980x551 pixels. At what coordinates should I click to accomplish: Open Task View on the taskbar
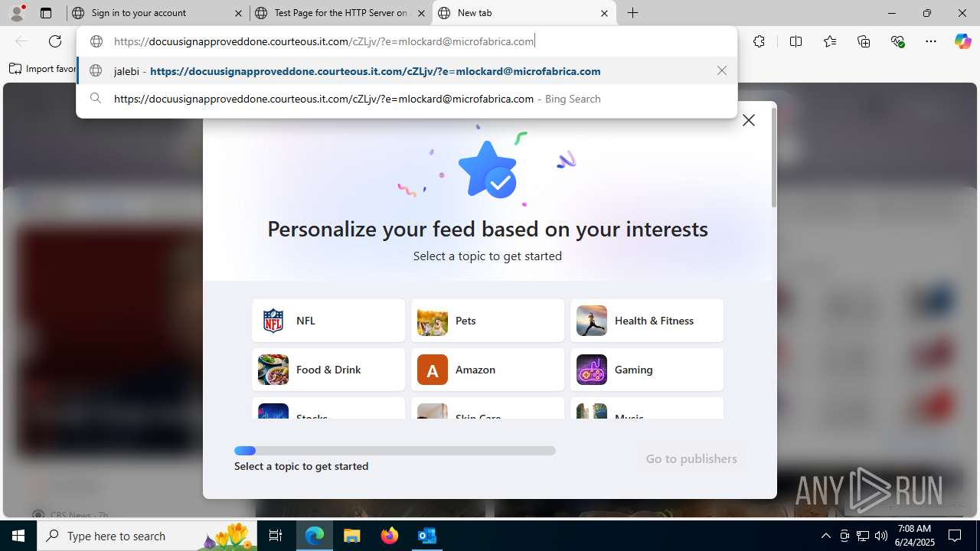276,536
